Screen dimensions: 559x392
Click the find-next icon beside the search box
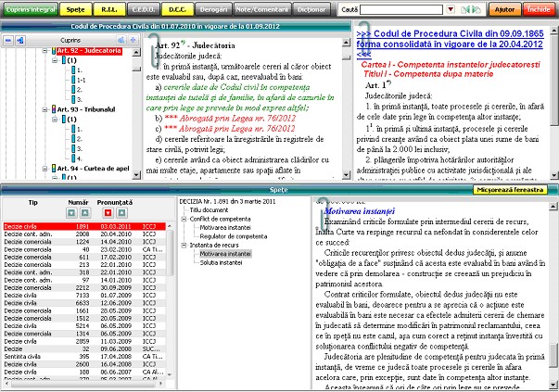476,9
